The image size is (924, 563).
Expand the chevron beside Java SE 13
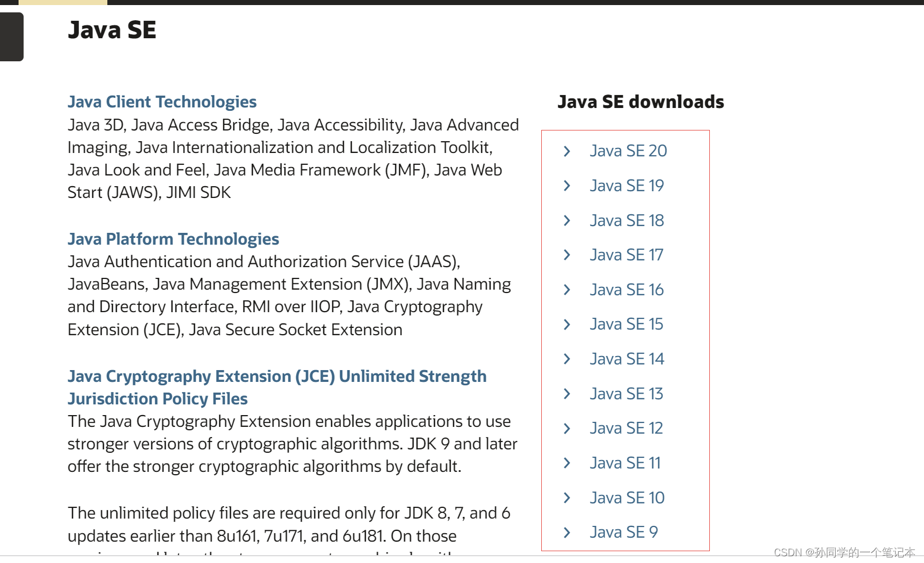567,394
